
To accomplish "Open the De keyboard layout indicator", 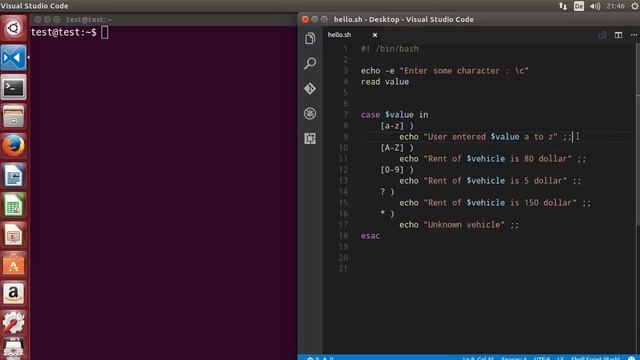I will (579, 6).
